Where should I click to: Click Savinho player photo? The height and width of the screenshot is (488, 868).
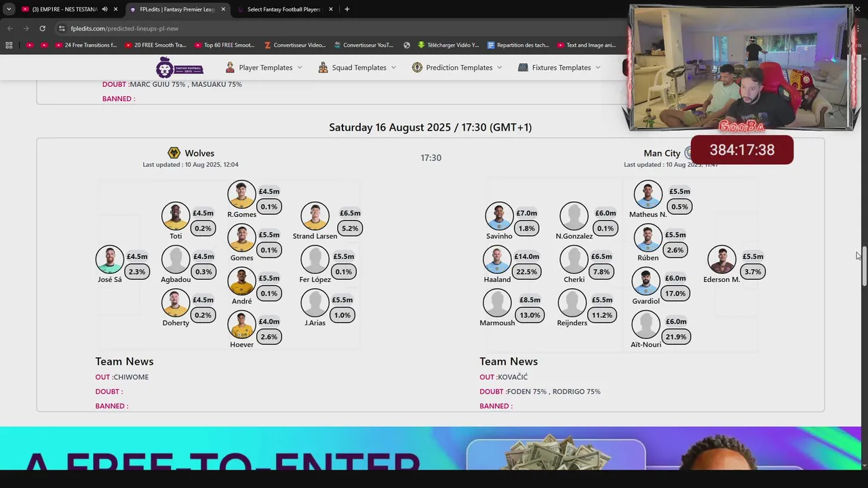click(x=499, y=216)
